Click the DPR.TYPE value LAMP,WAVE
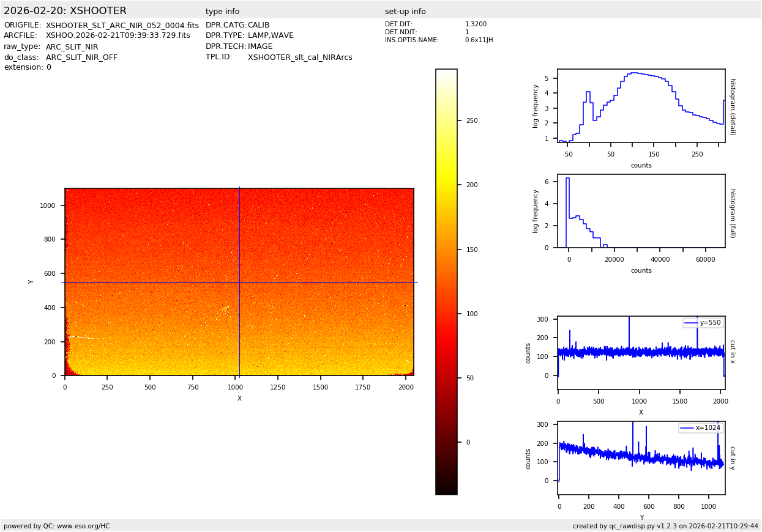 tap(271, 36)
